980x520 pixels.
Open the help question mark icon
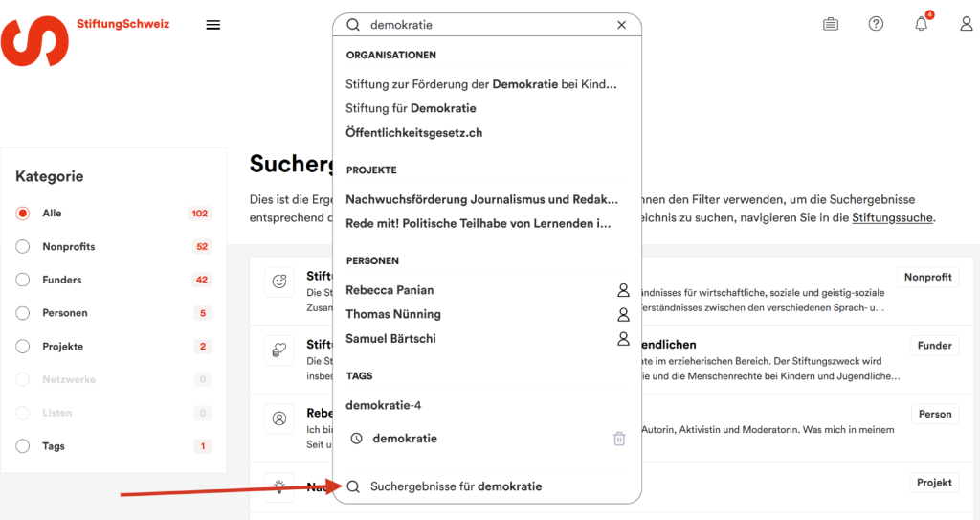pos(876,24)
